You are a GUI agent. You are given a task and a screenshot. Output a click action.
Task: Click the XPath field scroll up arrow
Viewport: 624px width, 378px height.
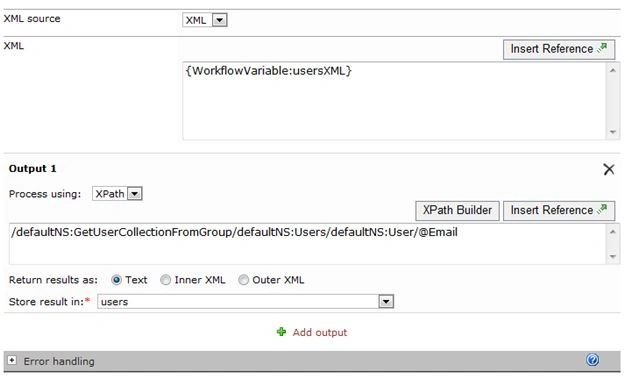(x=613, y=232)
